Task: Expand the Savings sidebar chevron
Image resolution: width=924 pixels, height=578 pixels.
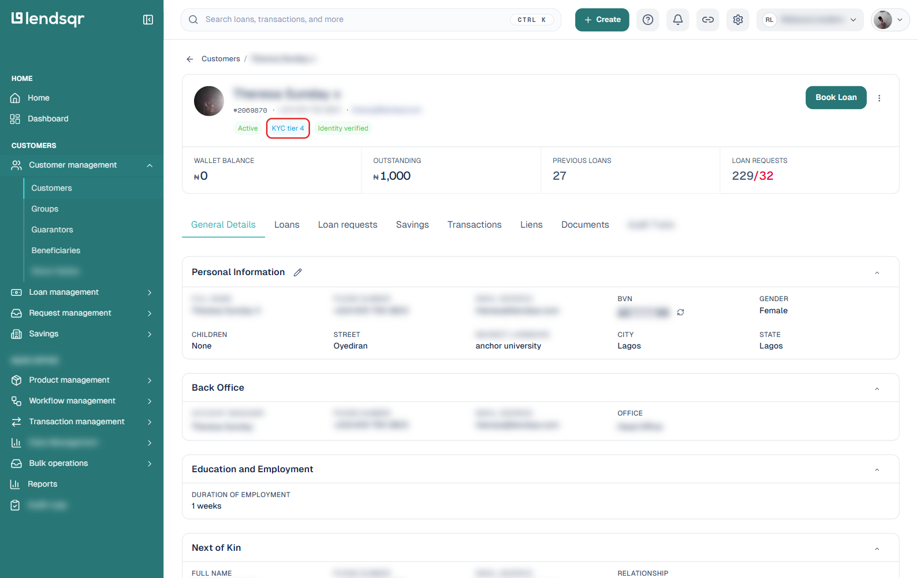Action: 150,334
